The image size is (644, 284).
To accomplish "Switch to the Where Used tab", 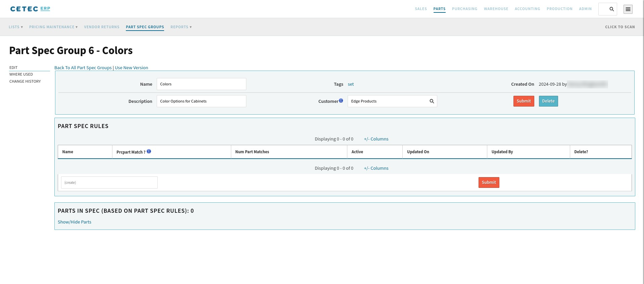I will [21, 74].
